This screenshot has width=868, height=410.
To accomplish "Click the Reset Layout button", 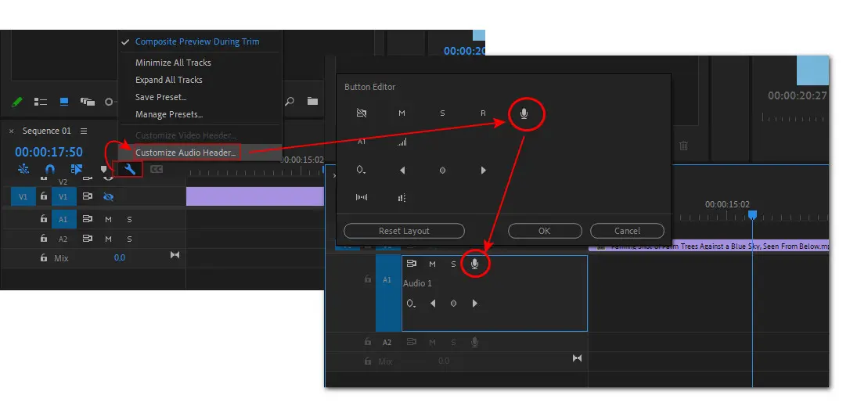I will (404, 231).
